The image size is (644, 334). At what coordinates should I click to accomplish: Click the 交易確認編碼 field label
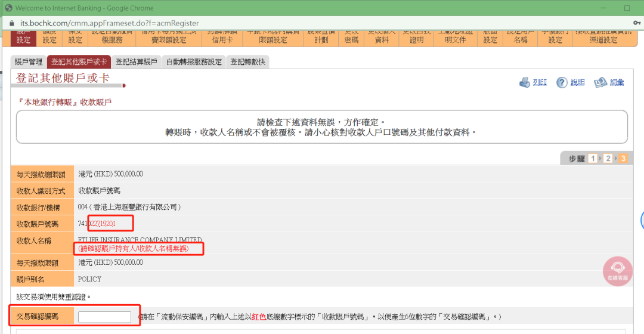coord(38,316)
